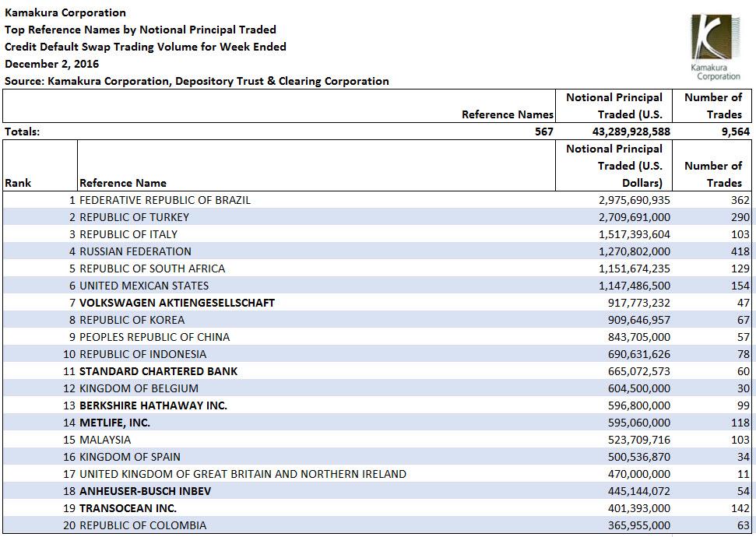Select Turkey's trade count 290
Screen dimensions: 756x537
(x=740, y=217)
